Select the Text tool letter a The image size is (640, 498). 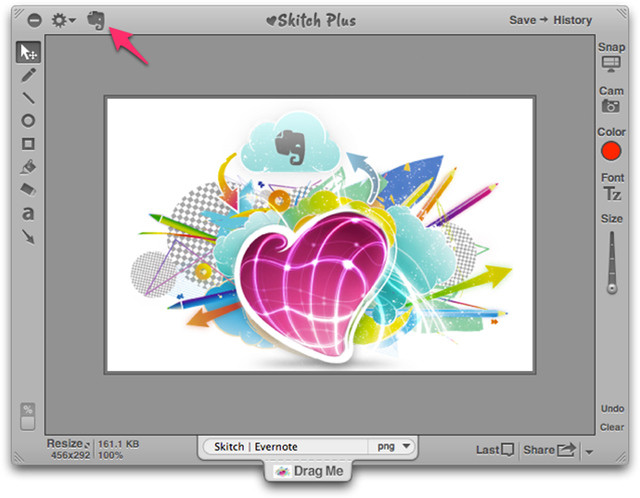pyautogui.click(x=28, y=213)
